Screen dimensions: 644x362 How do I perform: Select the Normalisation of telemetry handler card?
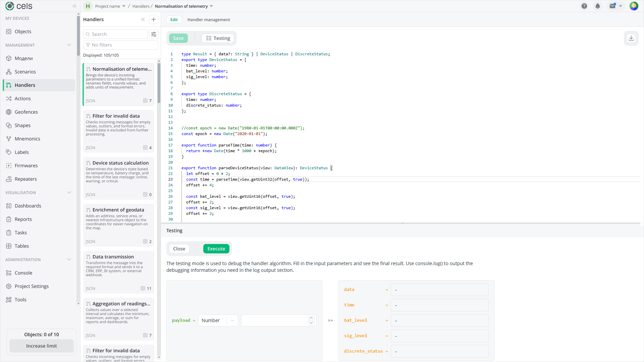(119, 84)
